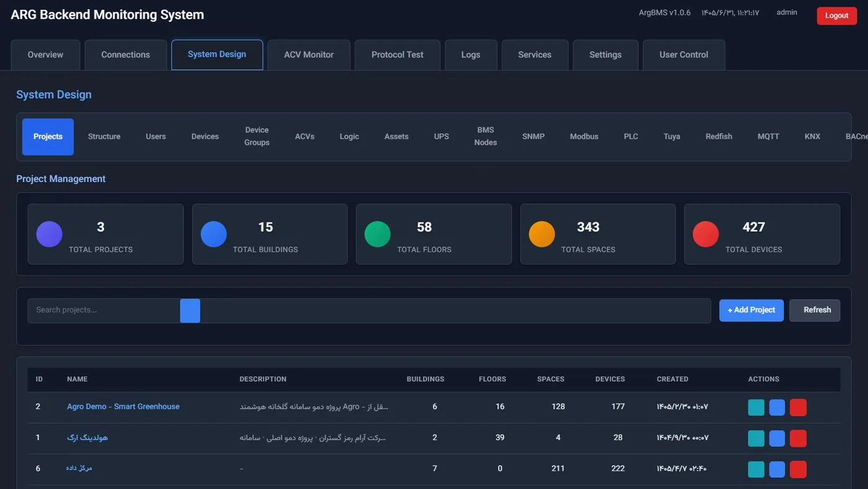
Task: Click the blue Total Buildings circle icon
Action: 214,235
